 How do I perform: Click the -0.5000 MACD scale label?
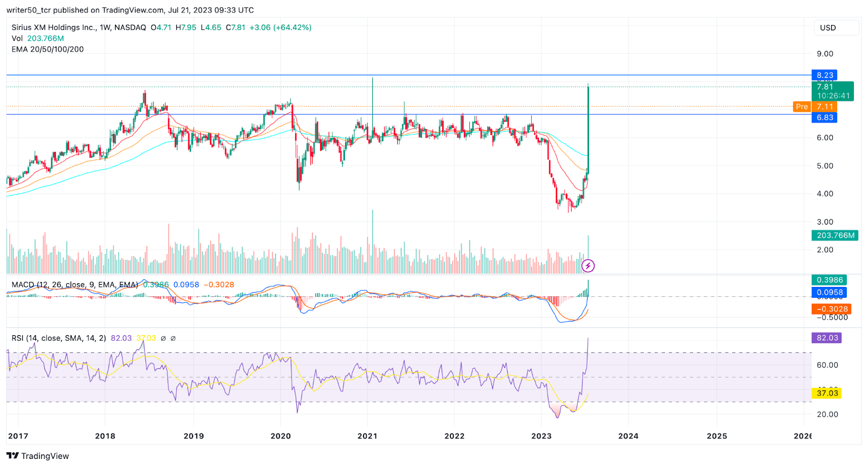(832, 318)
